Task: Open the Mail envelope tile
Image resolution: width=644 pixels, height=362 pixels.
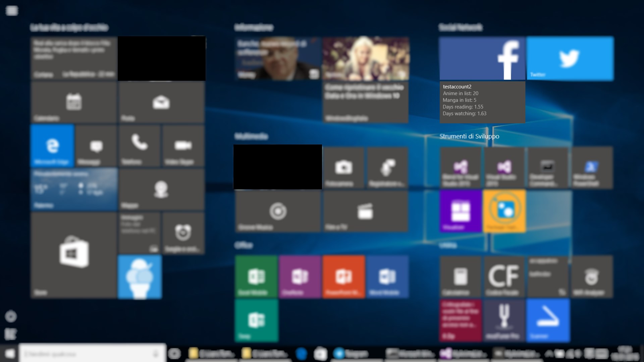Action: click(x=161, y=102)
